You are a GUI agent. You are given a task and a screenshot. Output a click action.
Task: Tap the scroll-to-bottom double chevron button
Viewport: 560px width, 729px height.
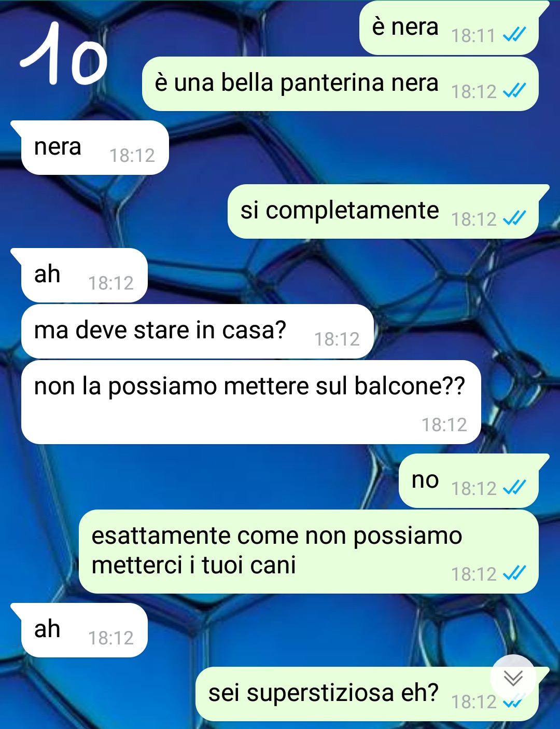click(513, 678)
